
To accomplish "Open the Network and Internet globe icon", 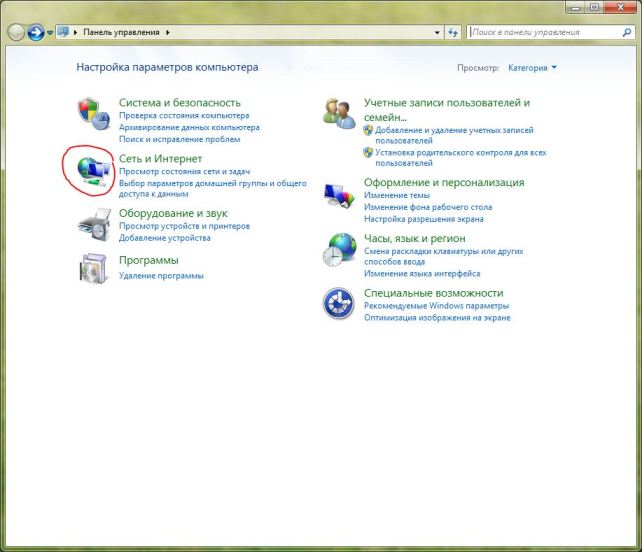I will (x=94, y=172).
